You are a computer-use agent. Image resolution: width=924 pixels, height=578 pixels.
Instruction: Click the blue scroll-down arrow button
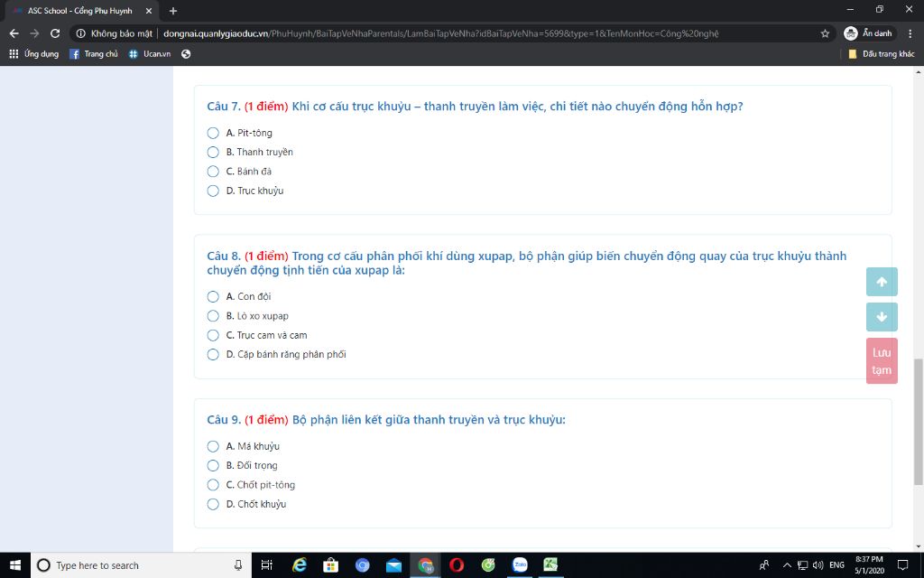coord(882,317)
